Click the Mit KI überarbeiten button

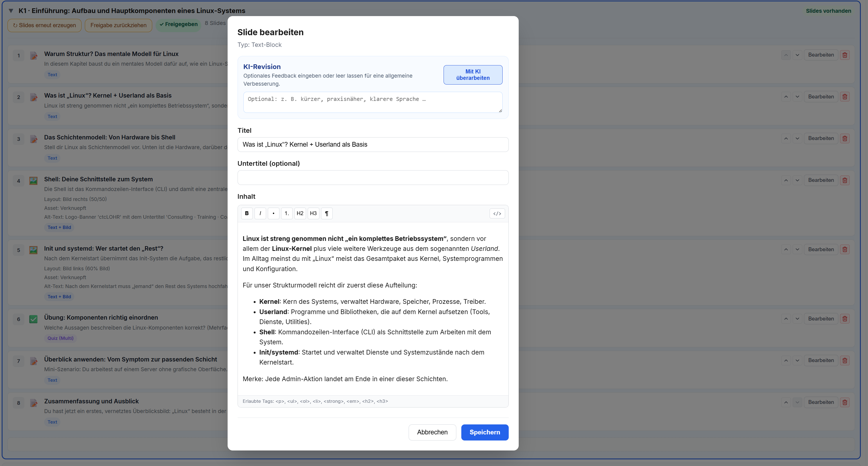(x=473, y=75)
